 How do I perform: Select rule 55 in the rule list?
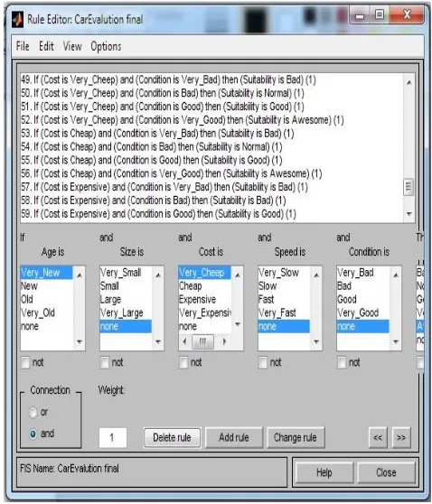[x=152, y=160]
